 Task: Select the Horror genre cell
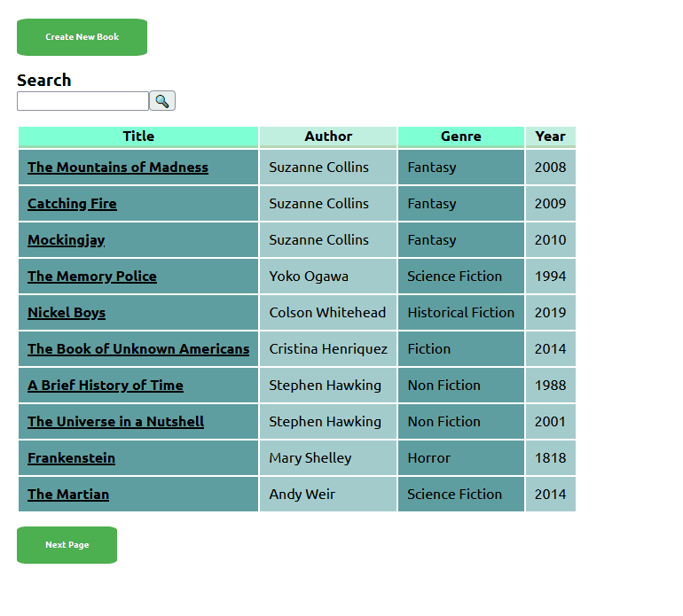click(461, 458)
